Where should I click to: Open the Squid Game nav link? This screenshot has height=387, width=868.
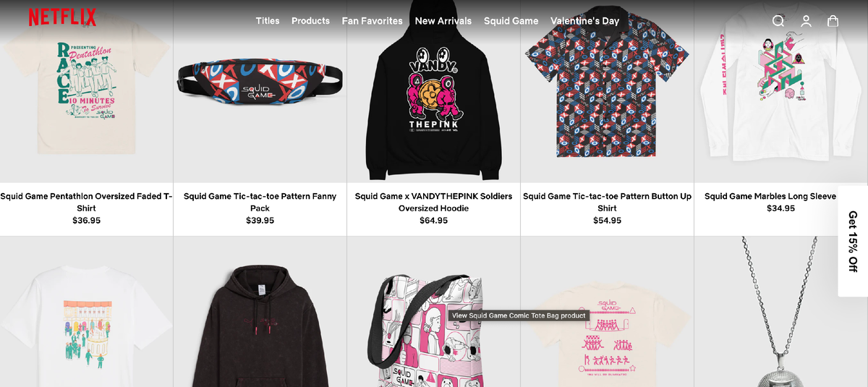[x=511, y=21]
